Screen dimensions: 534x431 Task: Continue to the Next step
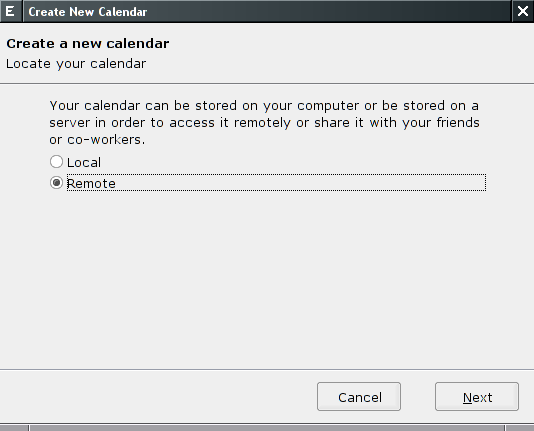point(477,397)
